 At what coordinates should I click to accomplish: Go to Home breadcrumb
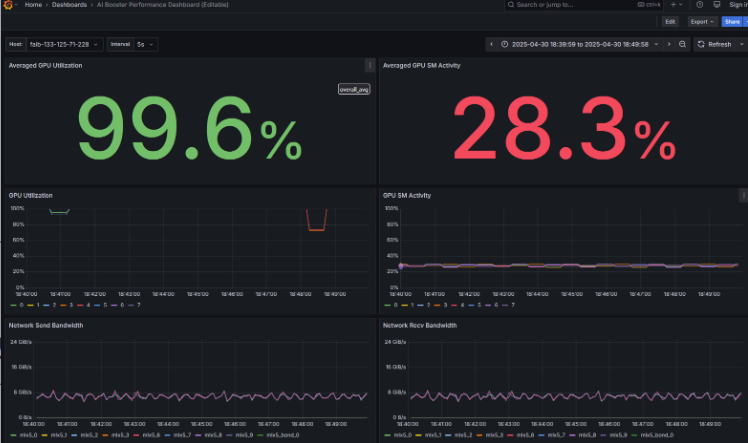point(33,5)
